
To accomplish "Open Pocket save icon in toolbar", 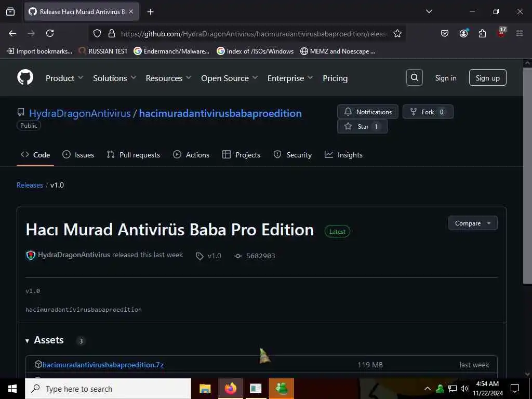I will pyautogui.click(x=445, y=33).
